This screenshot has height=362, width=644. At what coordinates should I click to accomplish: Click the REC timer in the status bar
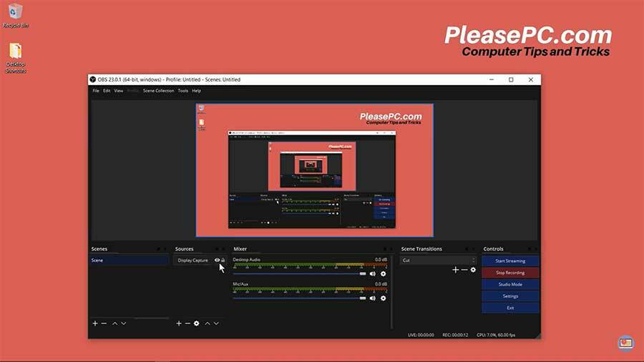click(x=455, y=335)
